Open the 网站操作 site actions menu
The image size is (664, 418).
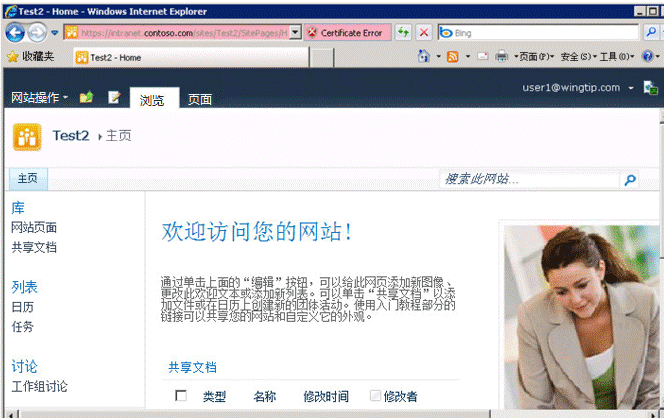click(x=39, y=98)
